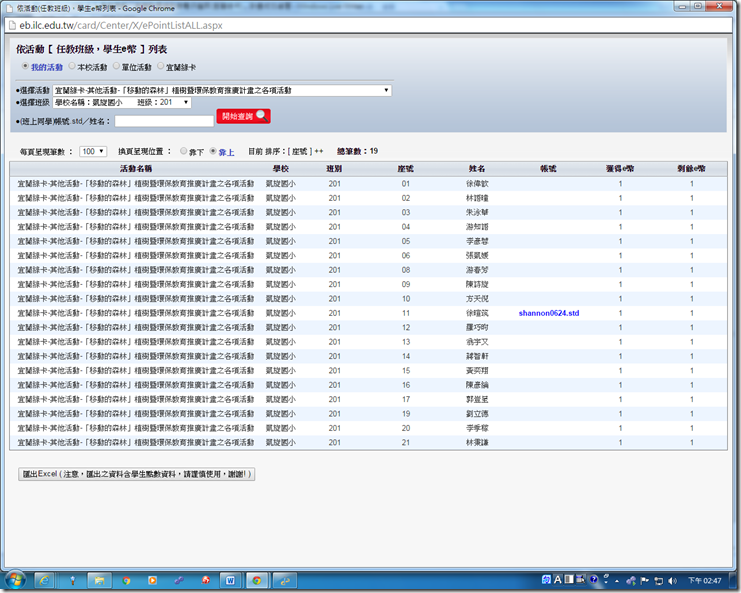The image size is (741, 593).
Task: Open Internet Explorer from the taskbar
Action: click(x=46, y=579)
